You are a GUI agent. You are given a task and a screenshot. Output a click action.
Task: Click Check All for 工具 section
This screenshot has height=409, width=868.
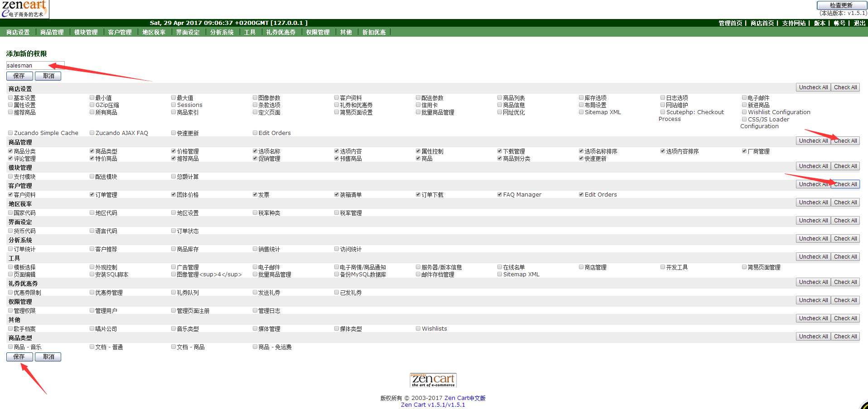coord(845,257)
